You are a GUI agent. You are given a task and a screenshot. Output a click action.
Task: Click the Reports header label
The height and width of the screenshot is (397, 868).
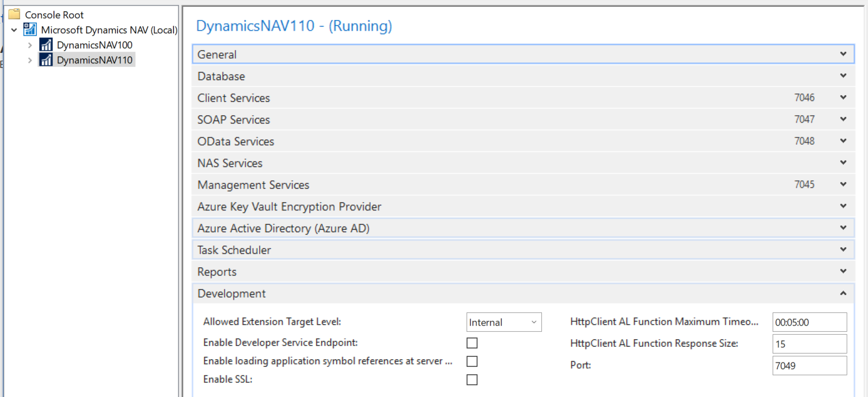pyautogui.click(x=217, y=272)
